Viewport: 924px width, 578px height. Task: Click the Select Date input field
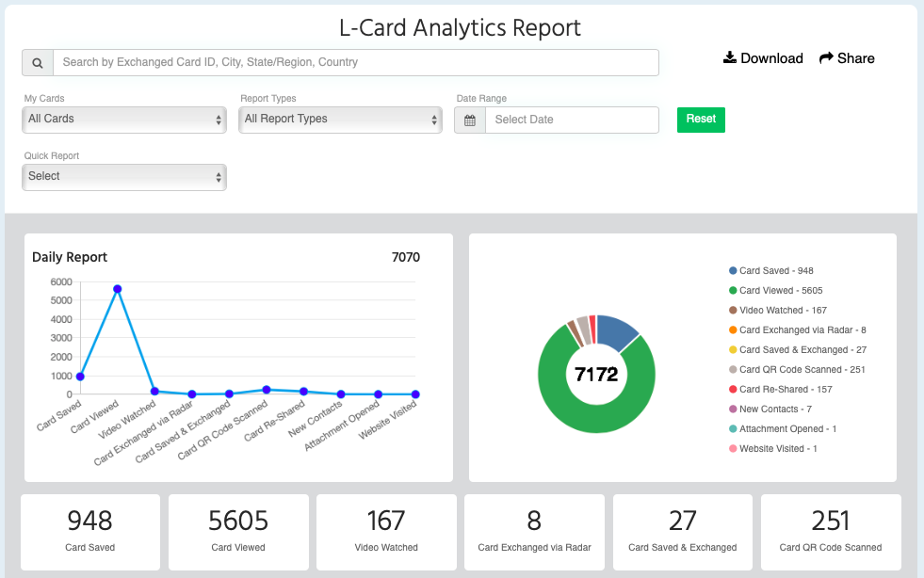pos(572,120)
